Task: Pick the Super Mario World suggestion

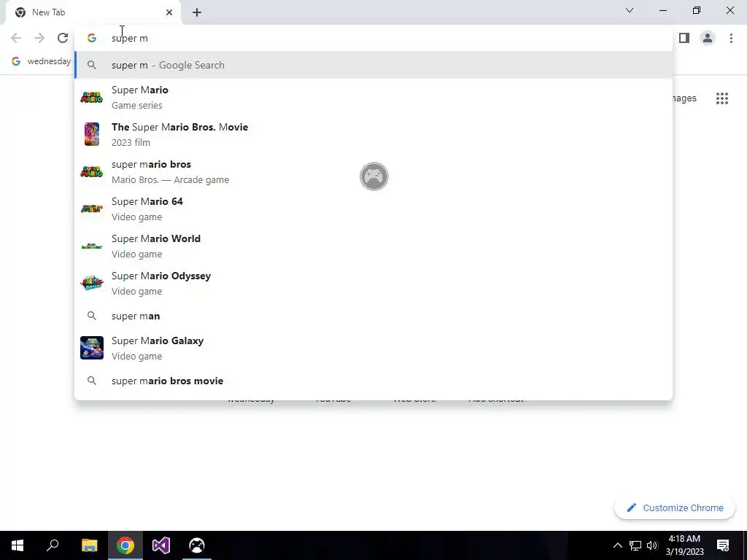Action: click(373, 246)
